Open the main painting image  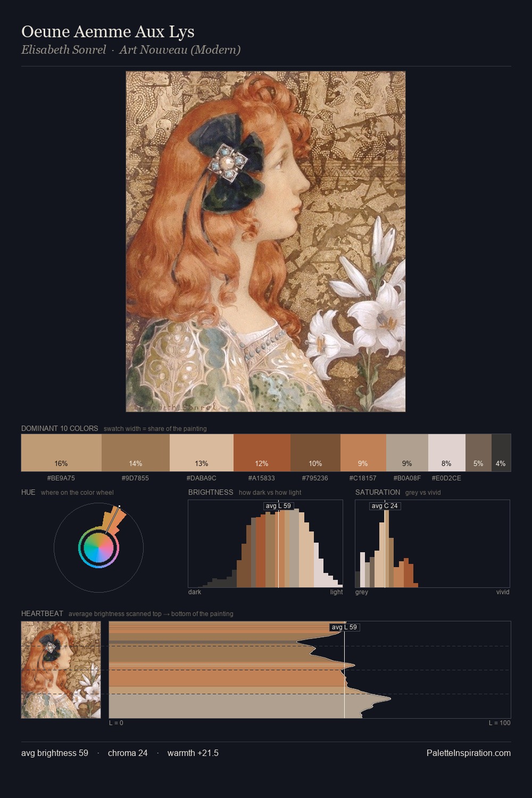tap(265, 242)
